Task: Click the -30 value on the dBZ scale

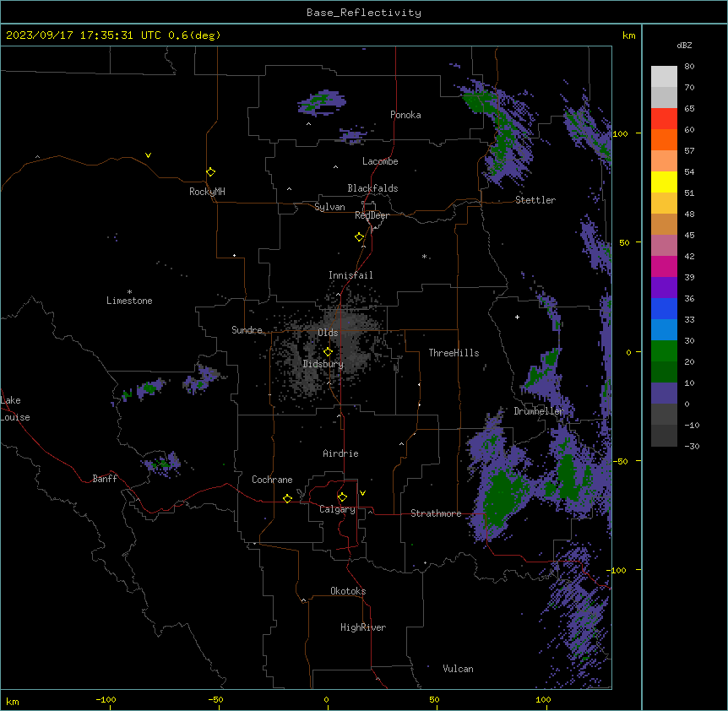Action: pyautogui.click(x=692, y=447)
